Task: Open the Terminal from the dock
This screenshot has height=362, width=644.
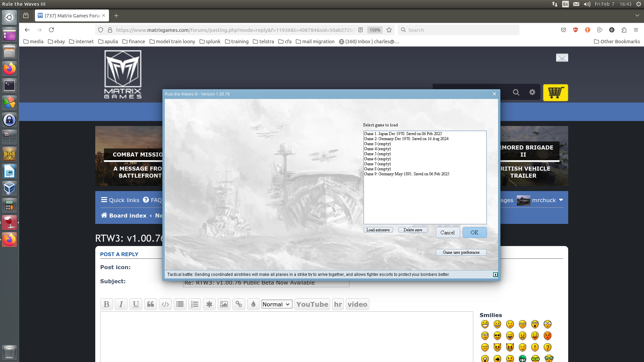Action: coord(9,85)
